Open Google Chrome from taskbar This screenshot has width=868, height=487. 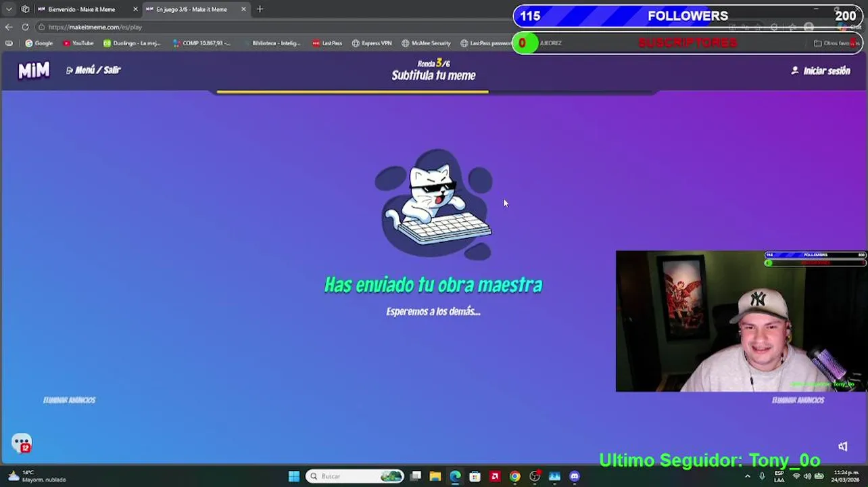515,476
